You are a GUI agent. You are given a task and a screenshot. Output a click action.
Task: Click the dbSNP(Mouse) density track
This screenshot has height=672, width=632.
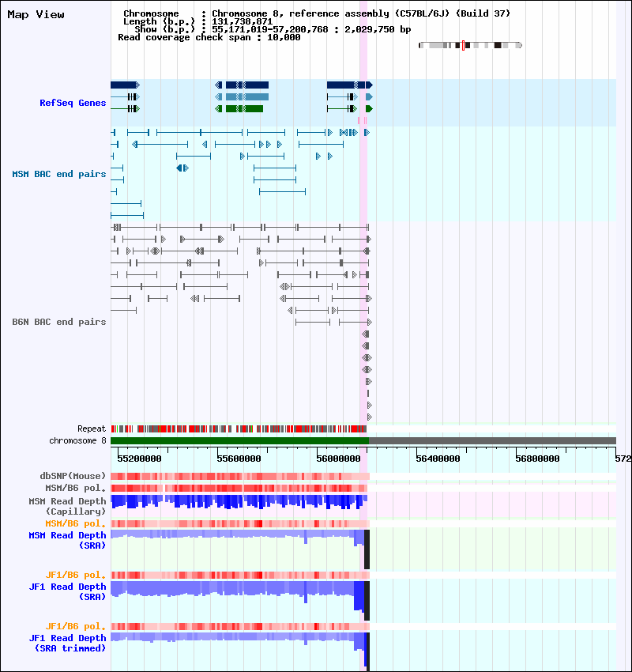(240, 476)
